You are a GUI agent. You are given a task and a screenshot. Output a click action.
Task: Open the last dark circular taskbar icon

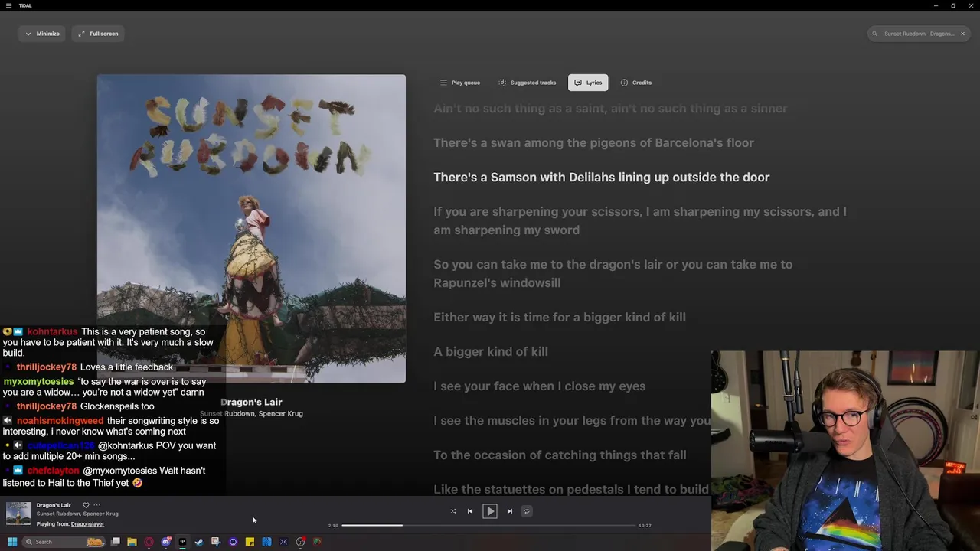pyautogui.click(x=318, y=542)
